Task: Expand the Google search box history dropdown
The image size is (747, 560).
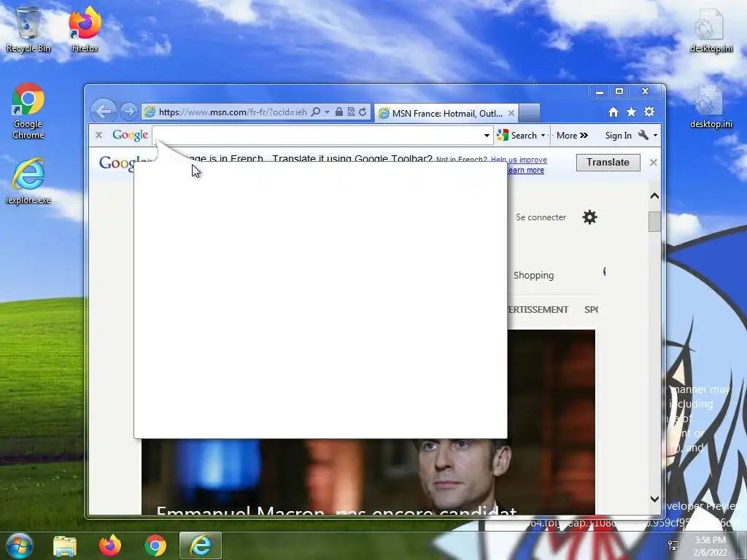Action: tap(487, 136)
